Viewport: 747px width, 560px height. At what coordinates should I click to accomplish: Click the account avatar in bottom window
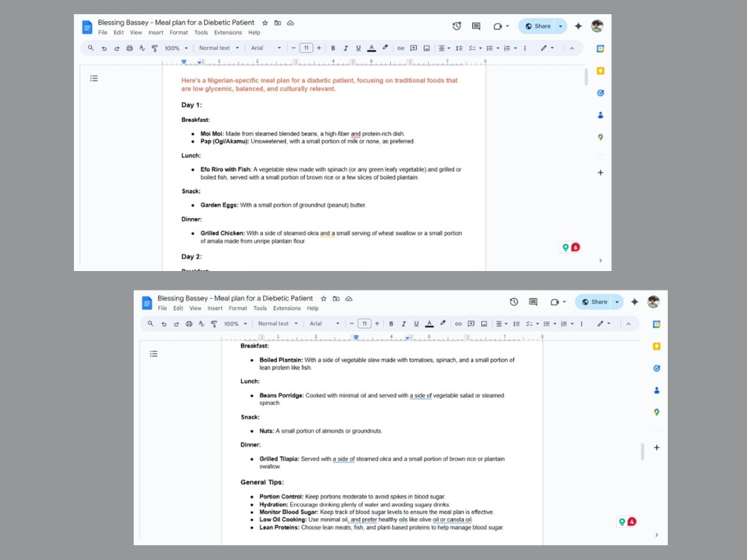click(653, 302)
